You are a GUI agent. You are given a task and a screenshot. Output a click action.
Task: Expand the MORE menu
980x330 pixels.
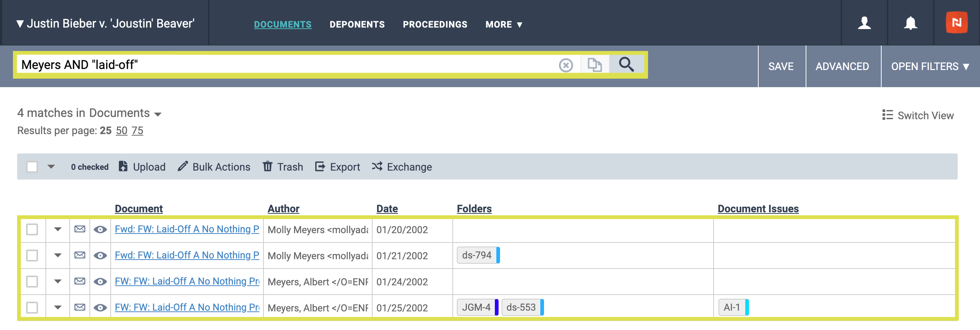(503, 24)
